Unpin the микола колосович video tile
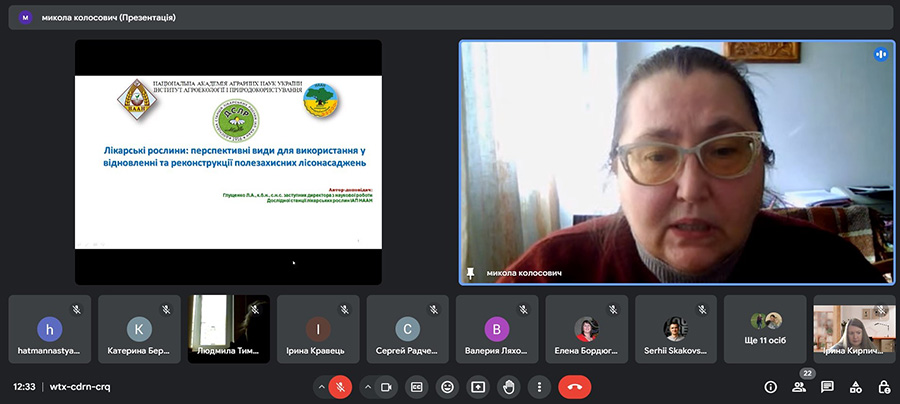900x404 pixels. (471, 272)
